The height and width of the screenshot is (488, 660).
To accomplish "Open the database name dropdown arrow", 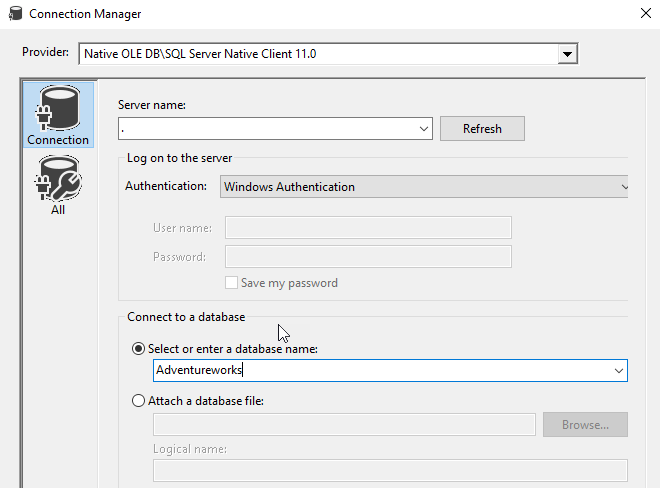I will 618,371.
